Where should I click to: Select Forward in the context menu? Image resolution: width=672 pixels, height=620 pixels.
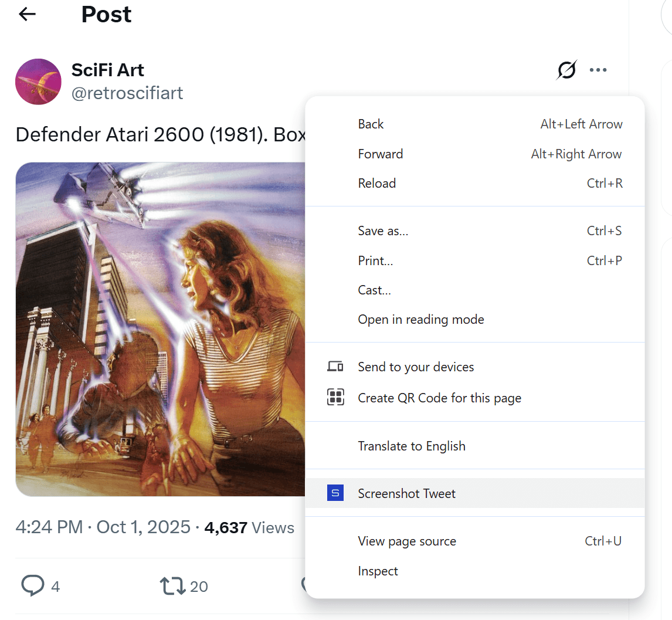(381, 154)
